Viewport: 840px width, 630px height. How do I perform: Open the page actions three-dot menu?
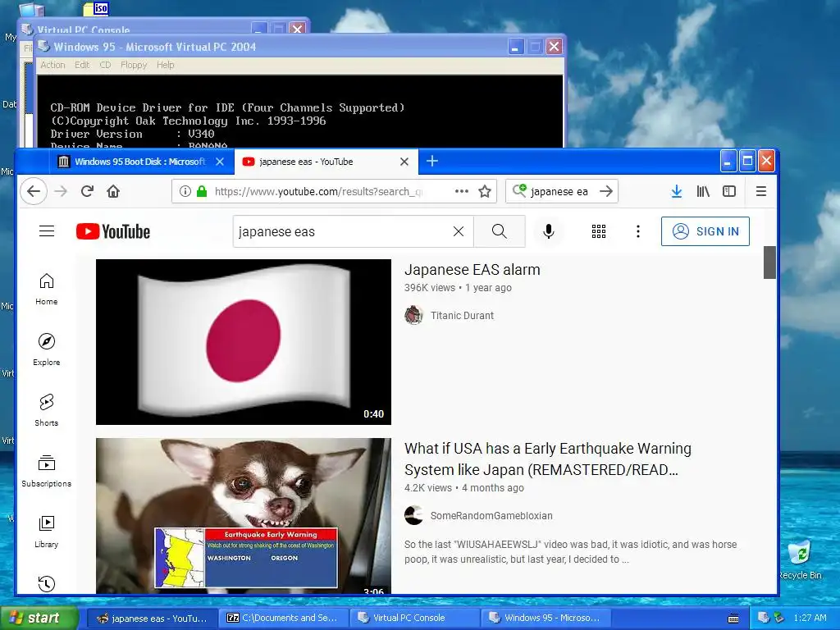(x=462, y=191)
